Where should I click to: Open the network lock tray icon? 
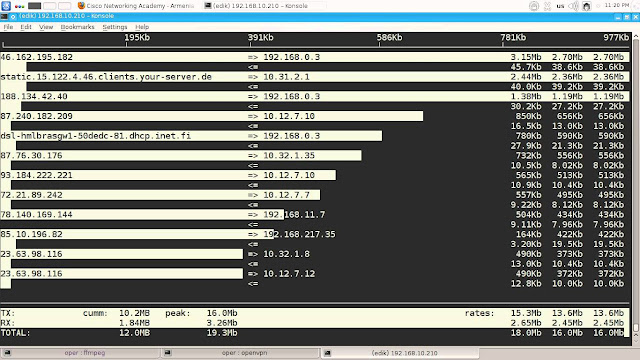click(x=534, y=6)
